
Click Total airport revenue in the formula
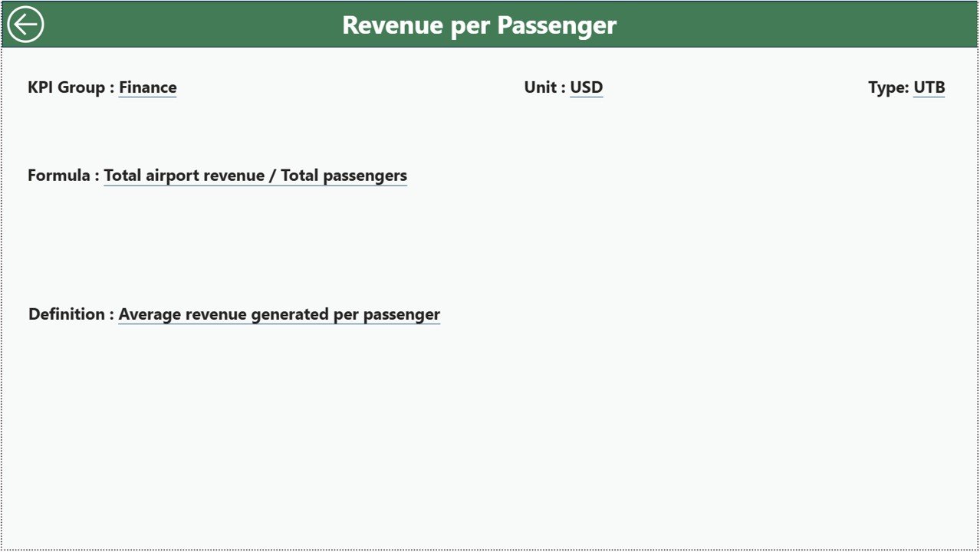coord(184,176)
